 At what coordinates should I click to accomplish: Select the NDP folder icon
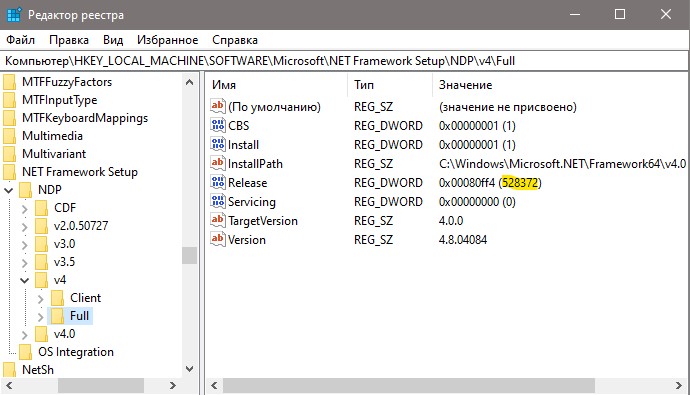point(26,190)
